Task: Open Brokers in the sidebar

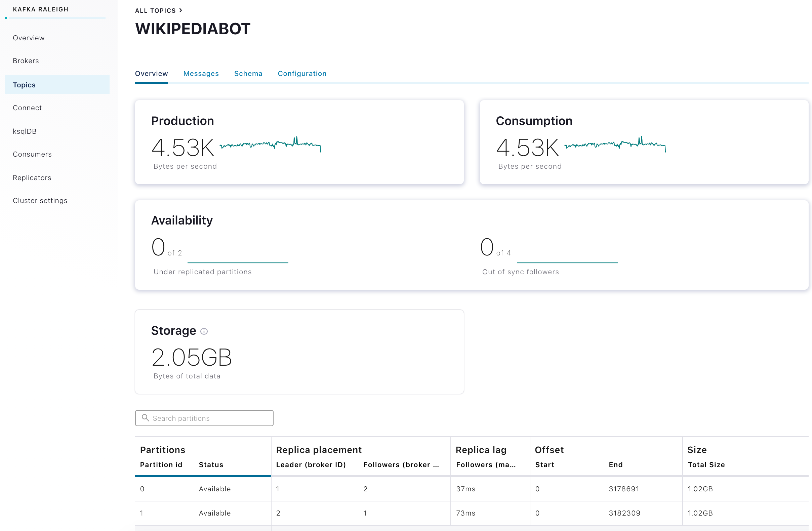Action: (26, 61)
